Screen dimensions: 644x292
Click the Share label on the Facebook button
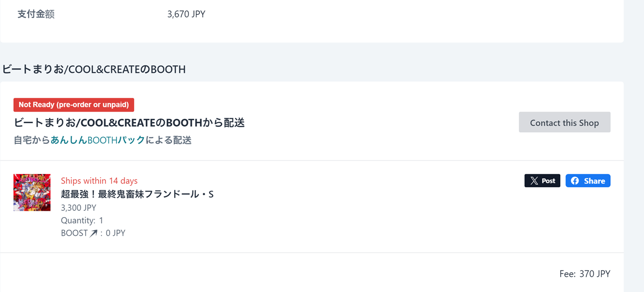coord(594,181)
